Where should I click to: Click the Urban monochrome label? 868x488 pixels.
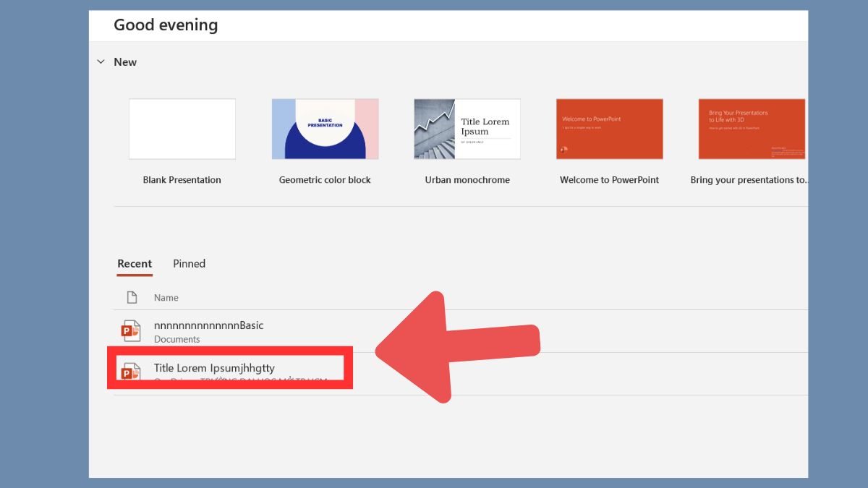467,180
